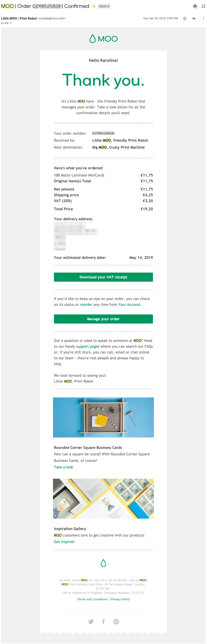Remove the Inbox label from this email
207x644 pixels.
coord(108,6)
